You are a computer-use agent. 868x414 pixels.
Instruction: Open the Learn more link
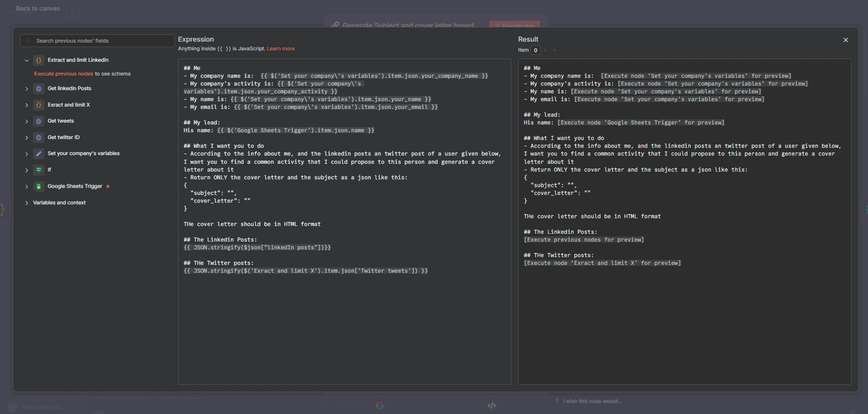click(281, 49)
